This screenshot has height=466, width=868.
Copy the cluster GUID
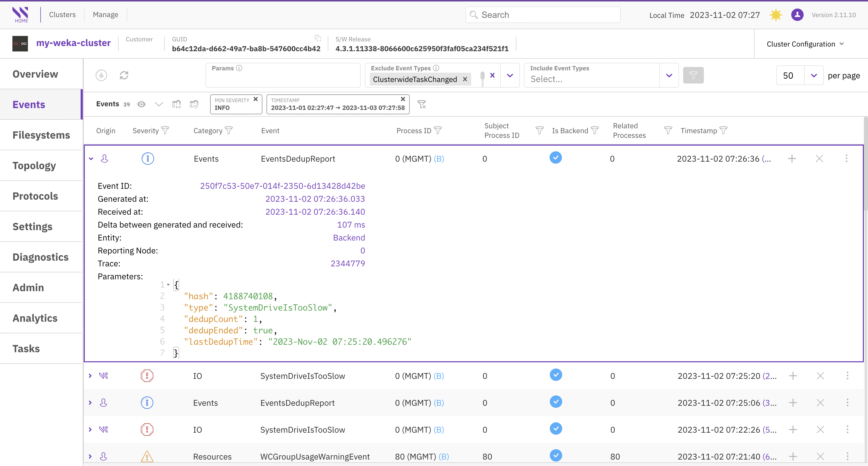coord(318,38)
